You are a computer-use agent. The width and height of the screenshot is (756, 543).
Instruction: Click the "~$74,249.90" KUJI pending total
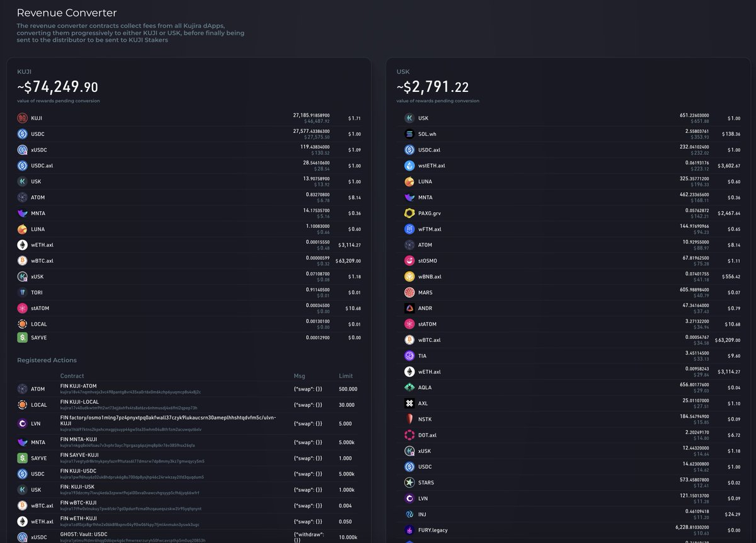[x=57, y=87]
